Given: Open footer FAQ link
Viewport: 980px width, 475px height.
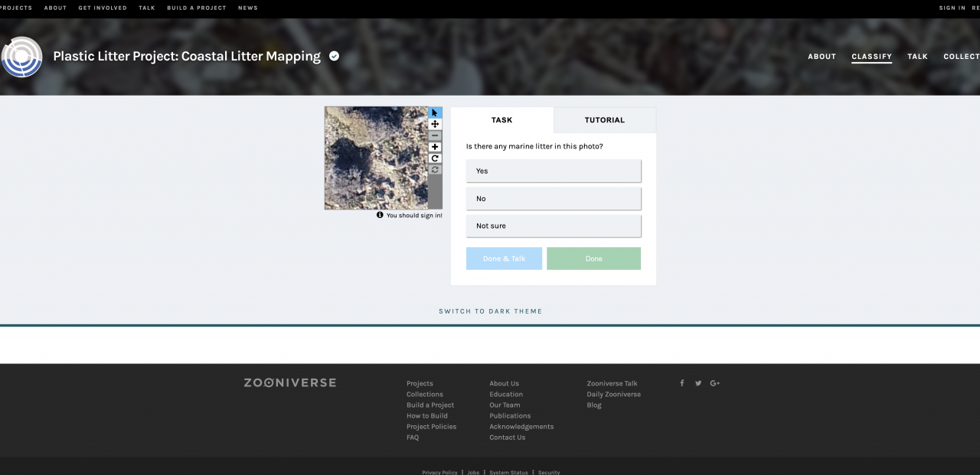Looking at the screenshot, I should coord(413,437).
